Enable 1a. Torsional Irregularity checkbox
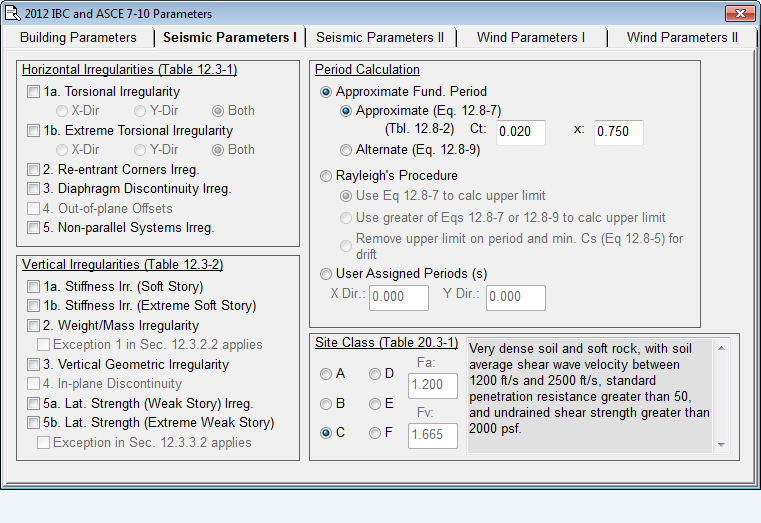 [x=35, y=92]
